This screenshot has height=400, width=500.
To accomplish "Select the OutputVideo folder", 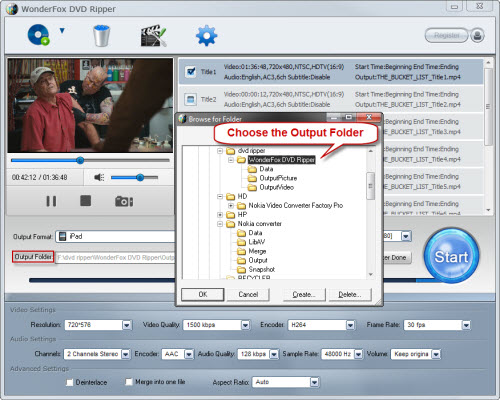I will coord(276,187).
